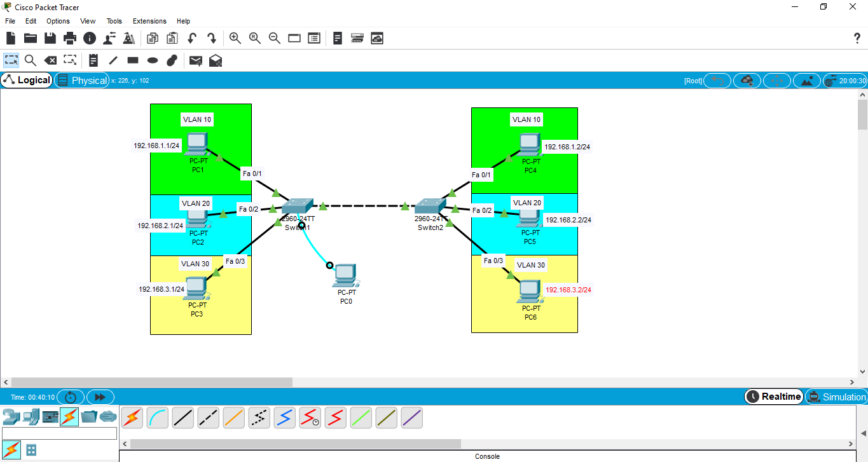Select the Draw Rectangle tool
868x462 pixels.
click(x=132, y=60)
